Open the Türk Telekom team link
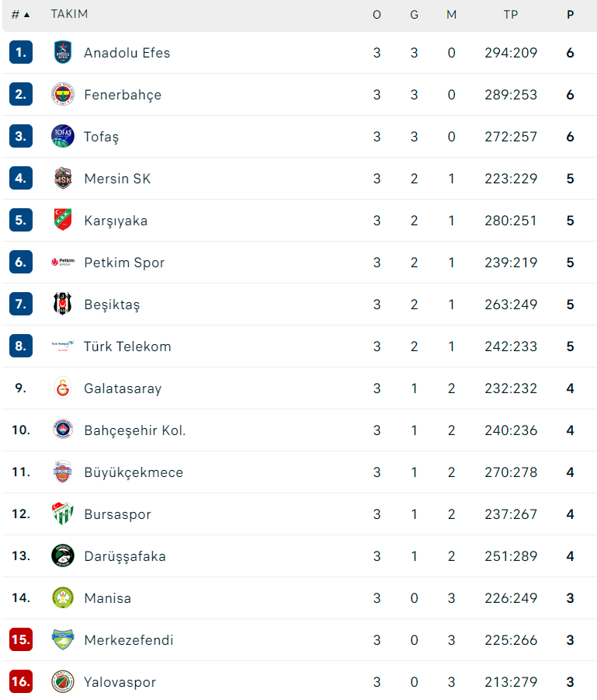This screenshot has height=700, width=597. (127, 347)
